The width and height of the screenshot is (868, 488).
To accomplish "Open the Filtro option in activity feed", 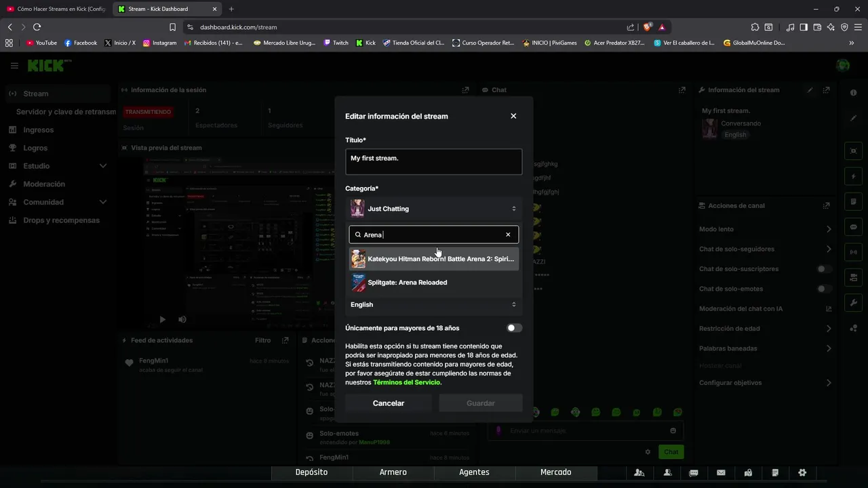I will (x=262, y=340).
